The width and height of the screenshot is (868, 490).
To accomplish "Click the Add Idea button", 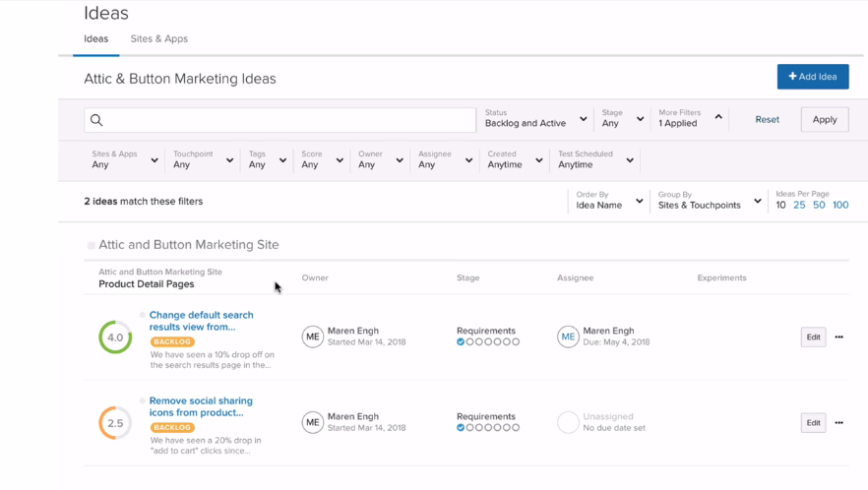I will (812, 77).
